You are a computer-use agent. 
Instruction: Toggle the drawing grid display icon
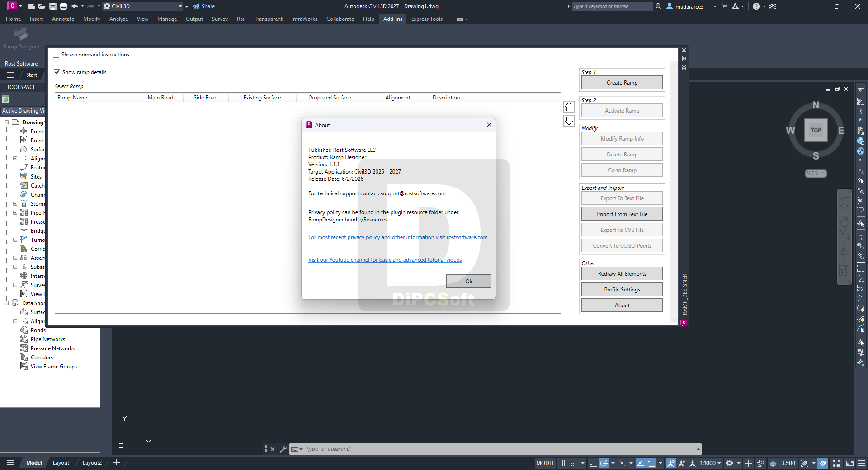562,463
